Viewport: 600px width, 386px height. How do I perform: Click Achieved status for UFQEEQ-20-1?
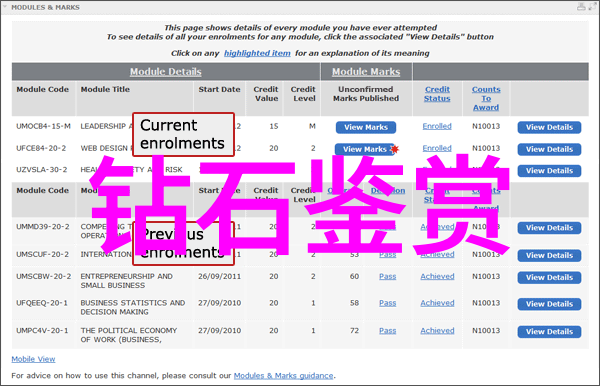(x=437, y=303)
